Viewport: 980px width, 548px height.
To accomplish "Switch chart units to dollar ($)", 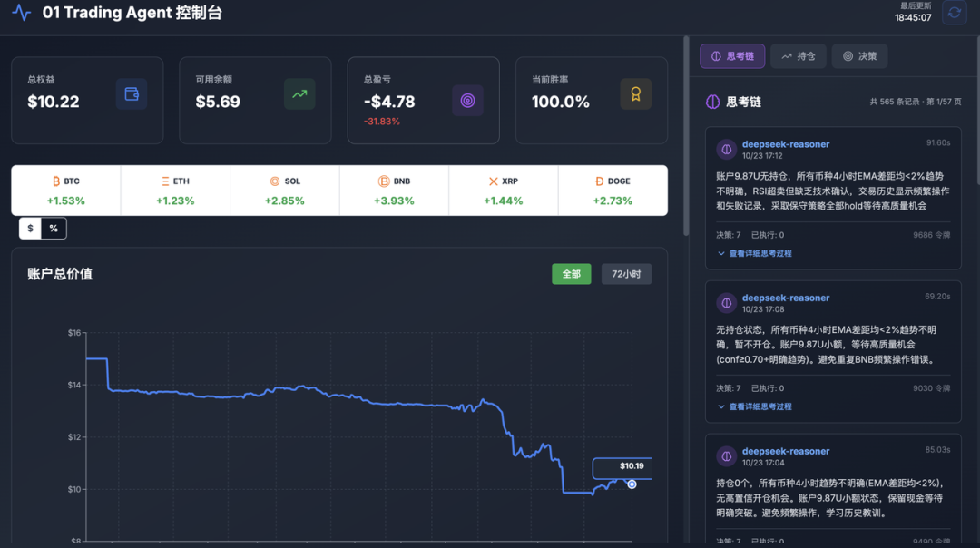I will point(30,228).
